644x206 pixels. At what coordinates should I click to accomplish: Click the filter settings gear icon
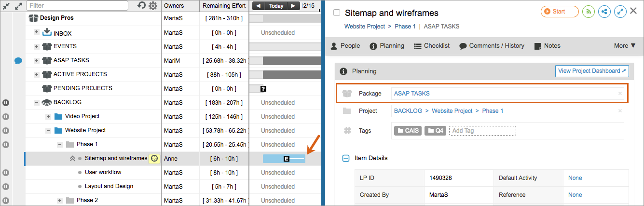153,6
